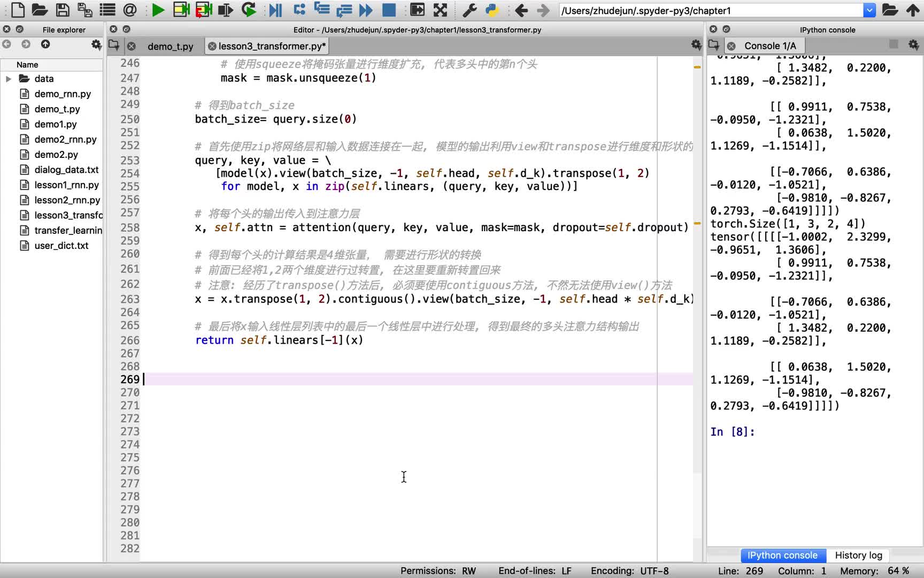Go back in File explorer history
This screenshot has width=924, height=578.
[x=7, y=44]
